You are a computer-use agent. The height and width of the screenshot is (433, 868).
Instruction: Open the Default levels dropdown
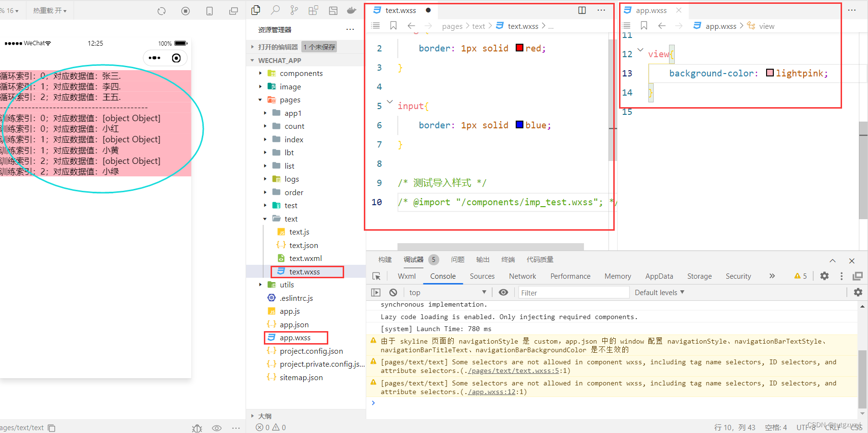pyautogui.click(x=659, y=292)
